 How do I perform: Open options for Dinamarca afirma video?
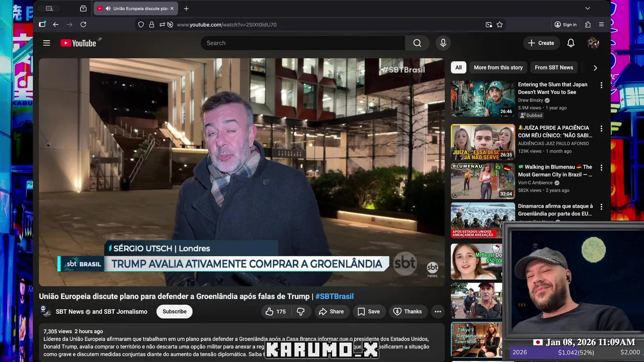pyautogui.click(x=601, y=207)
